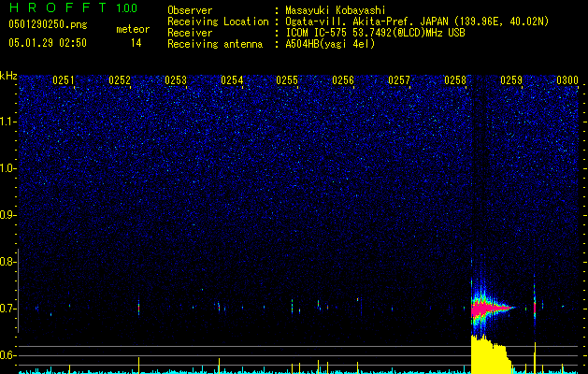Click the version number 1.0.0
The height and width of the screenshot is (374, 588).
126,7
